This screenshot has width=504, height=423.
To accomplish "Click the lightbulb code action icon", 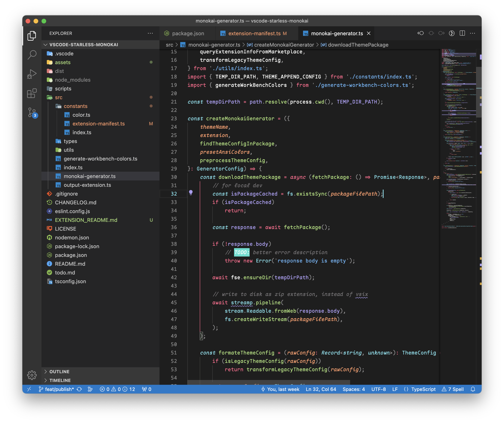I will (191, 193).
